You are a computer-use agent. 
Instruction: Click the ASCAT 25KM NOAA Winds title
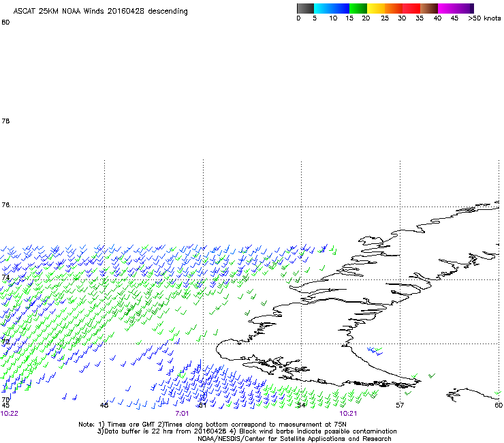coord(100,12)
